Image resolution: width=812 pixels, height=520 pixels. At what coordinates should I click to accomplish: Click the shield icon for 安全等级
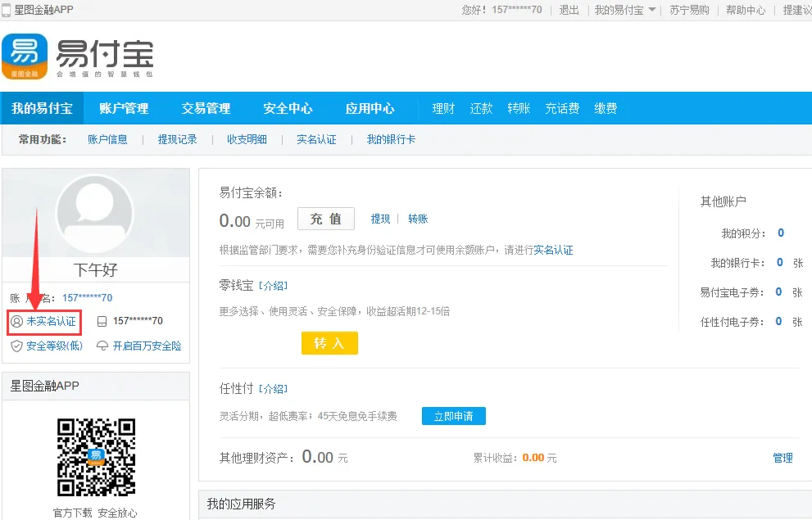[16, 346]
